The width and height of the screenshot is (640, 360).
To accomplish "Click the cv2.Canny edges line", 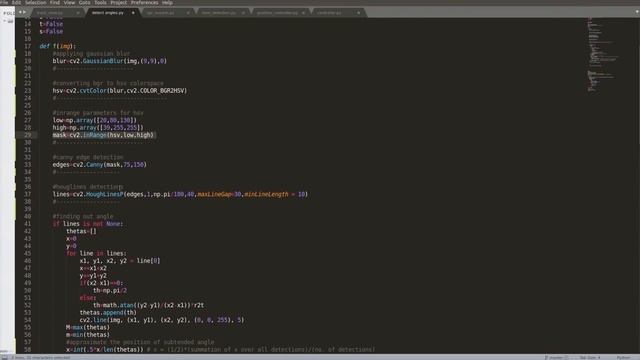I will coord(100,164).
